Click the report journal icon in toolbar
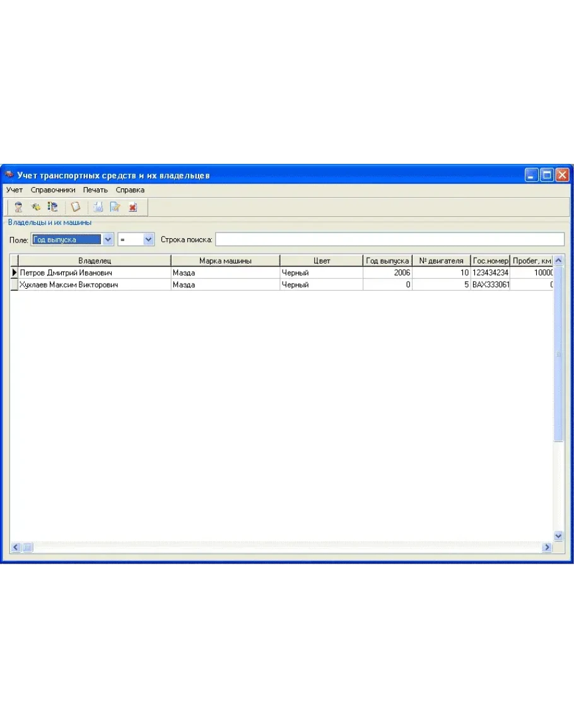574x728 pixels. (76, 207)
